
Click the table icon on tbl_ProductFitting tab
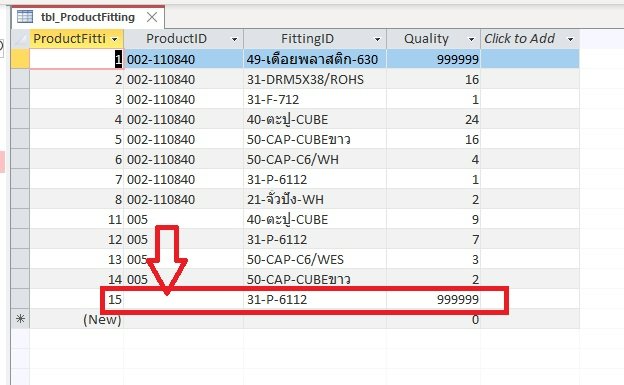point(25,17)
